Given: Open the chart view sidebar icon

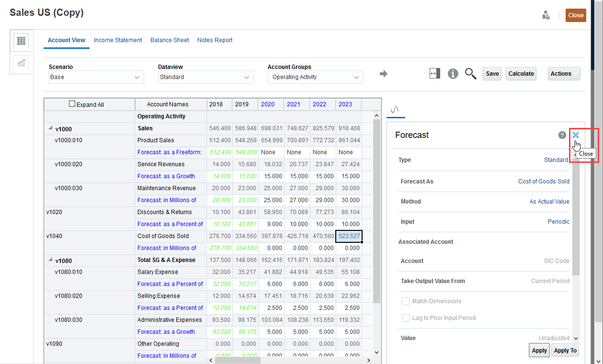Looking at the screenshot, I should [x=22, y=63].
